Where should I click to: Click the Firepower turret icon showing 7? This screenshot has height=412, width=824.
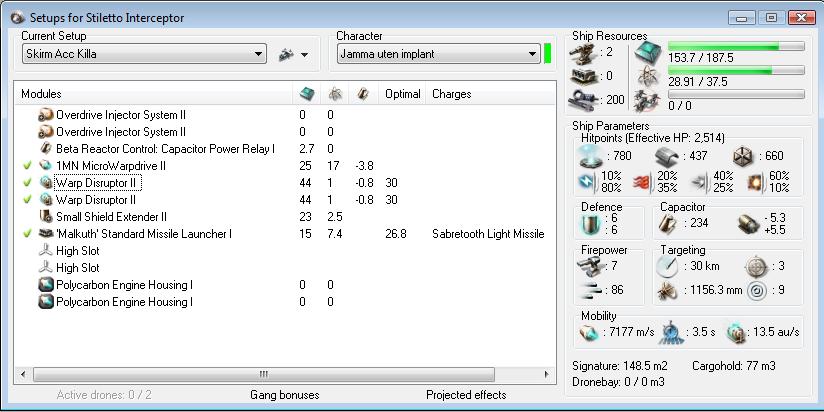pos(590,266)
